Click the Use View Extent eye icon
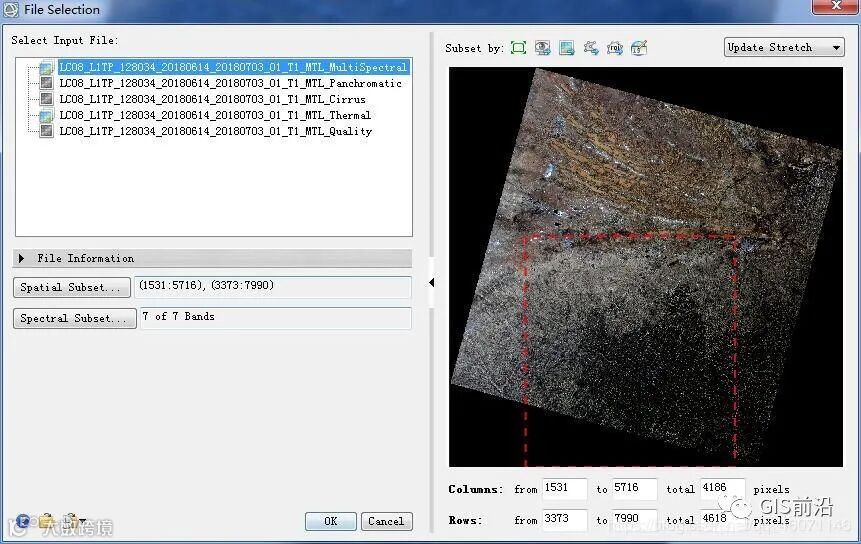The height and width of the screenshot is (544, 861). 543,48
